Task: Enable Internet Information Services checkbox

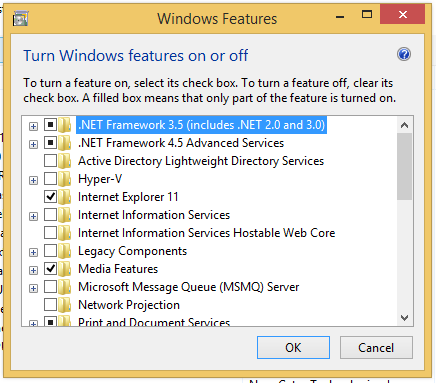Action: [50, 215]
